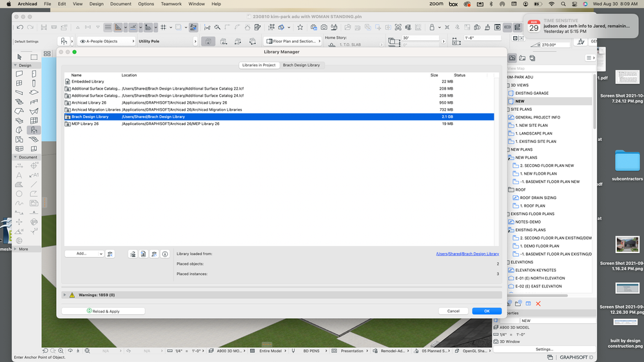Select the Archicad Library 26 row
The width and height of the screenshot is (644, 362).
(279, 102)
